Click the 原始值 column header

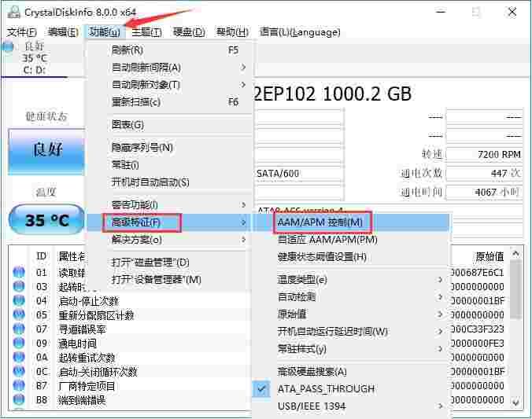(x=490, y=256)
